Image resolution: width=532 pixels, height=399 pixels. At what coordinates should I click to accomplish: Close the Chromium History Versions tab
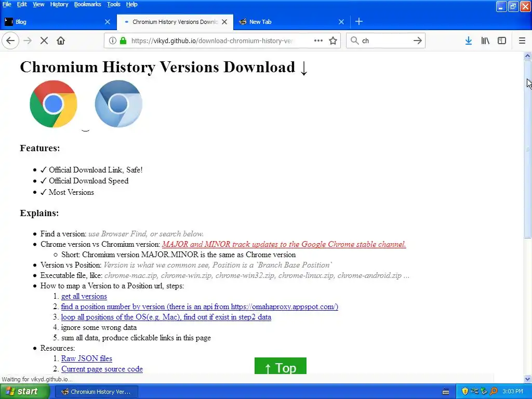point(224,22)
